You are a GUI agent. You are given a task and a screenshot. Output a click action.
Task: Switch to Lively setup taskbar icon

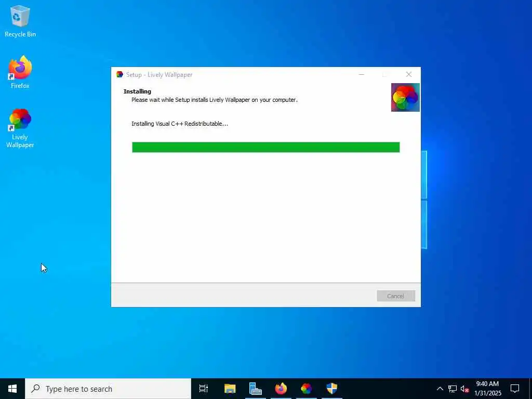[307, 389]
